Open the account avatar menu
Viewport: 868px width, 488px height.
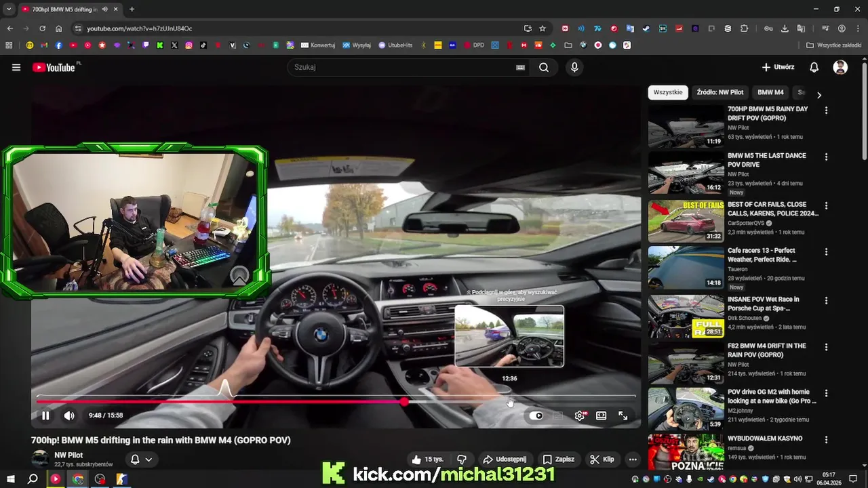coord(840,67)
